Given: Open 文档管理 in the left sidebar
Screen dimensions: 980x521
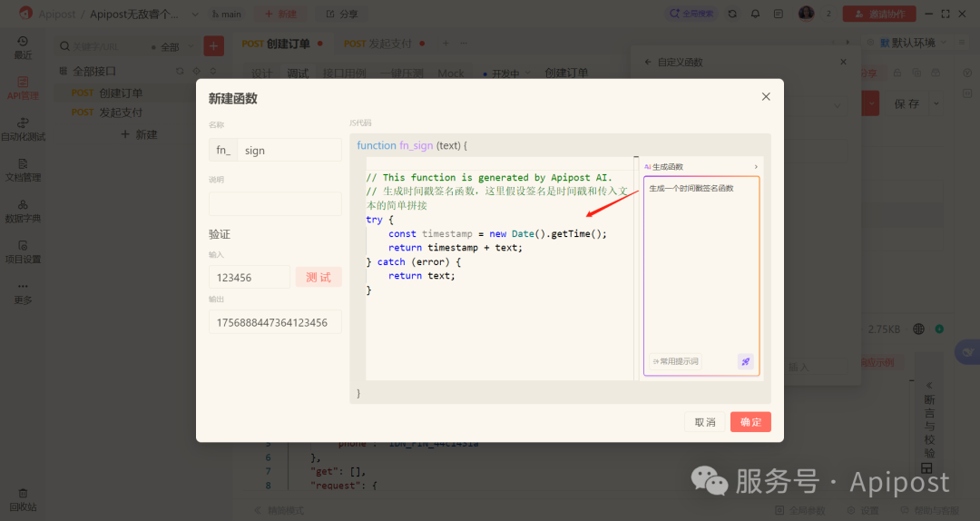Looking at the screenshot, I should [23, 170].
